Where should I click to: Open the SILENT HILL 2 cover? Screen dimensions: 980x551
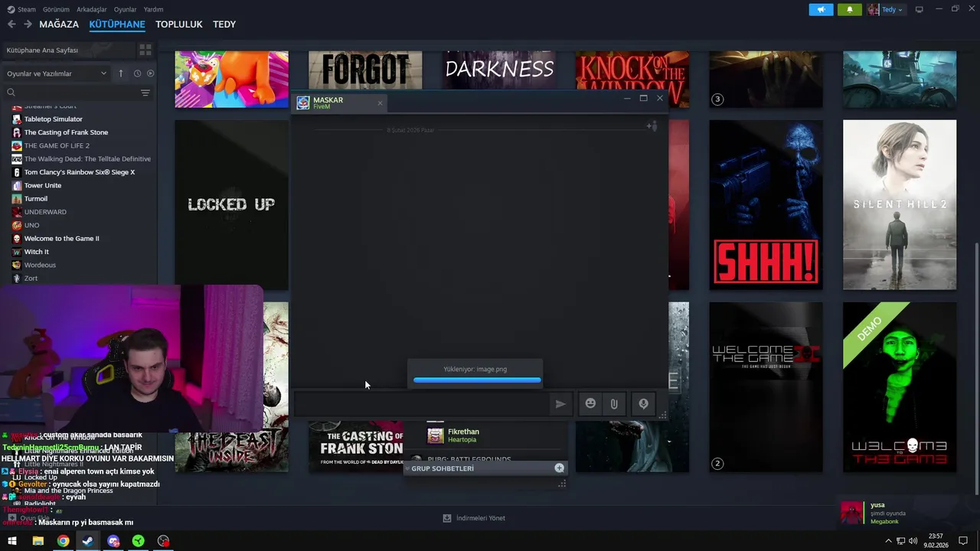pyautogui.click(x=900, y=204)
